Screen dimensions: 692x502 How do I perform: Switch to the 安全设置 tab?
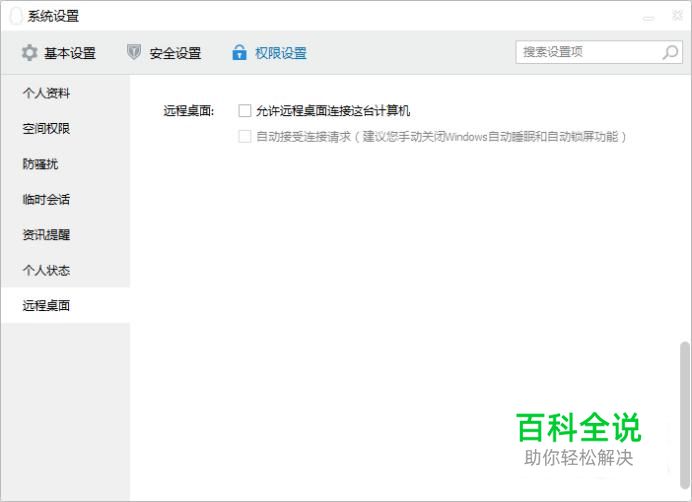[164, 53]
